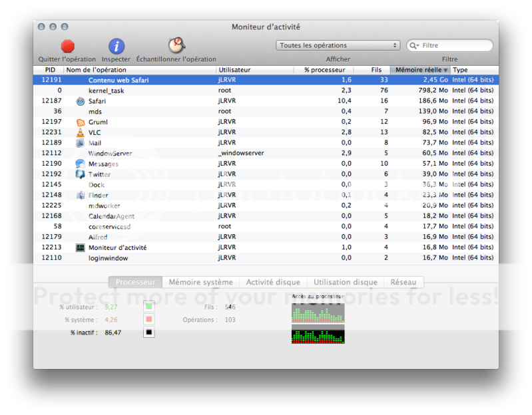Click the Moniteur d'activité process name
Screen dimensions: 532x415
coord(117,247)
